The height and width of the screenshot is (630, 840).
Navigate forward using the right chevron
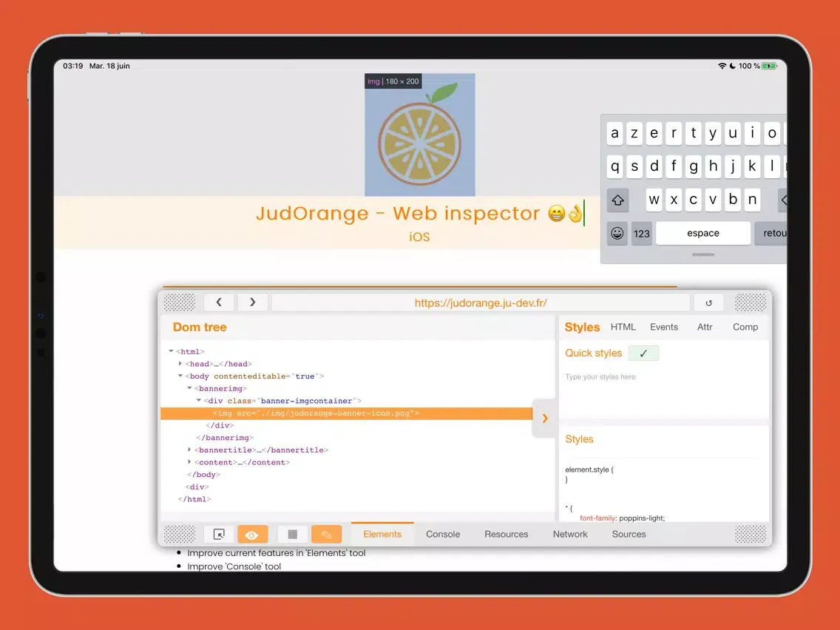(252, 302)
